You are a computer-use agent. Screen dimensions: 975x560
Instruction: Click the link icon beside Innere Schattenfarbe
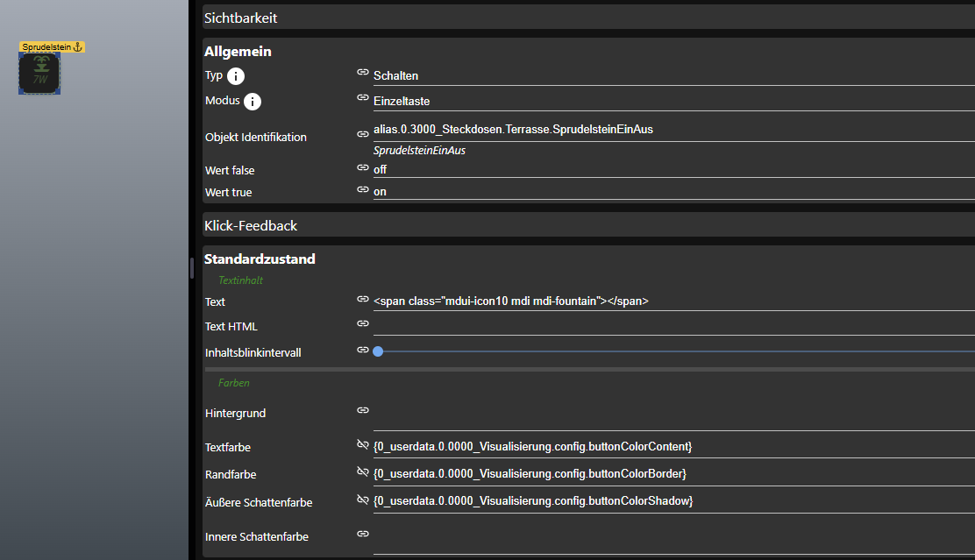[363, 533]
